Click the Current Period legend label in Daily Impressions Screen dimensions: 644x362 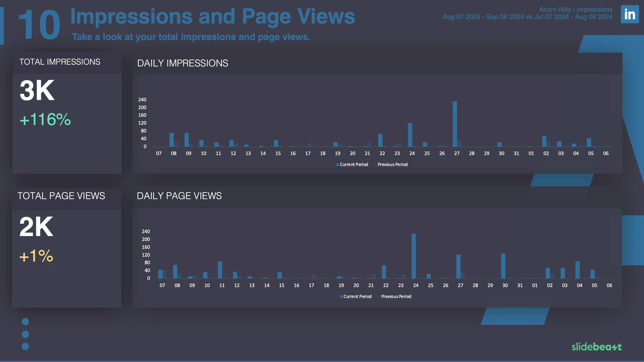tap(354, 165)
